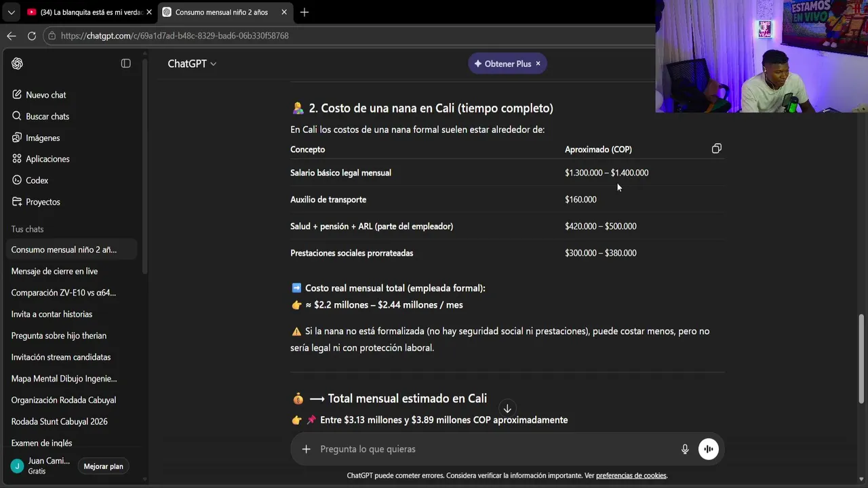Open the Examen de inglés chat

click(x=42, y=443)
